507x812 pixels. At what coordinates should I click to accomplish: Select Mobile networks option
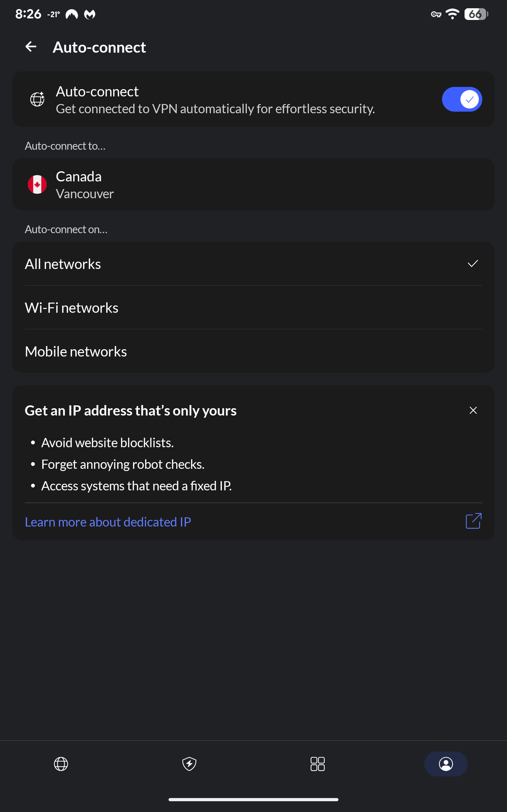click(x=253, y=351)
